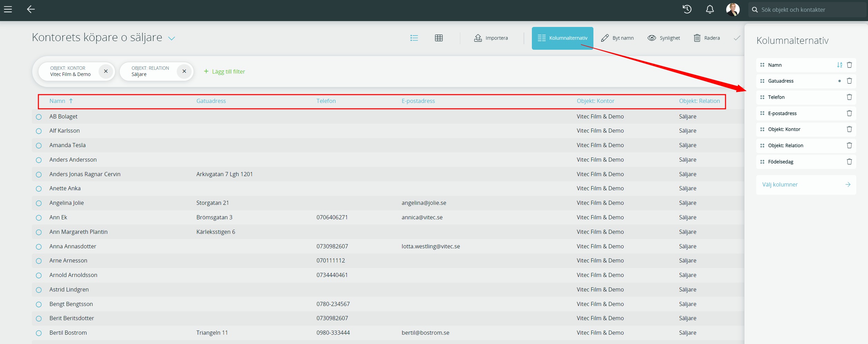Grab the Telefon column drag handle
Screen dimensions: 868x344
(x=762, y=97)
